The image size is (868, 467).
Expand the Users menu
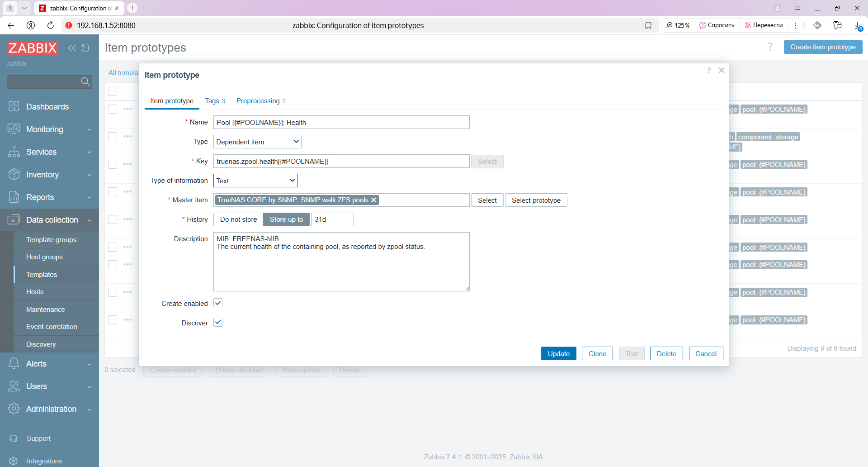coord(90,386)
